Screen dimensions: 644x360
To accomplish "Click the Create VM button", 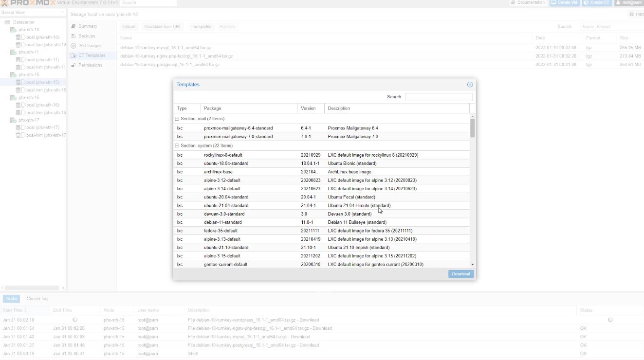I will click(x=564, y=3).
